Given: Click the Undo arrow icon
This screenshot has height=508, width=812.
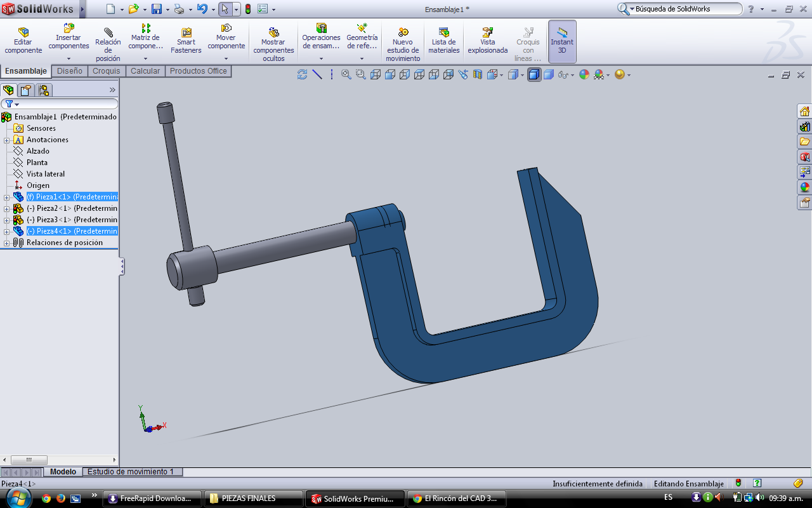Looking at the screenshot, I should [x=202, y=9].
